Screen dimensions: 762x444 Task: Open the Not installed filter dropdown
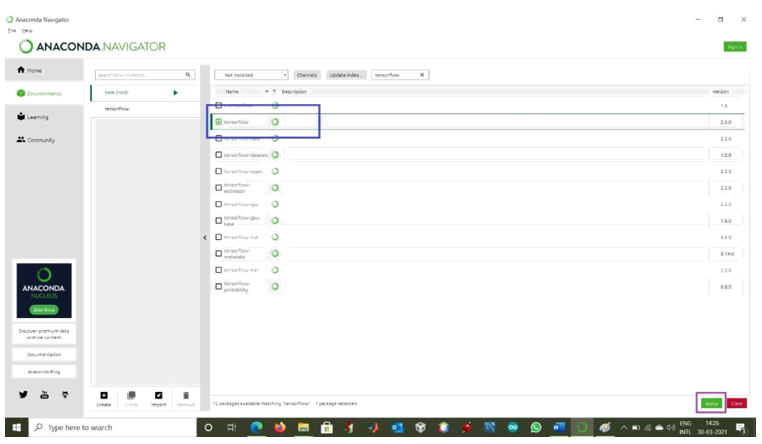click(251, 75)
